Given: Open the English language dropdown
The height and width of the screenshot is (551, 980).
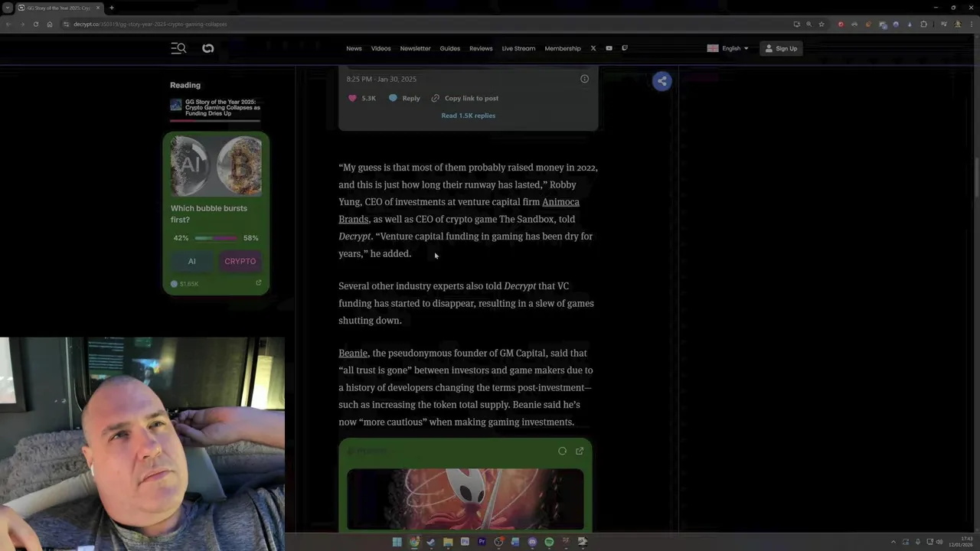Looking at the screenshot, I should 728,48.
